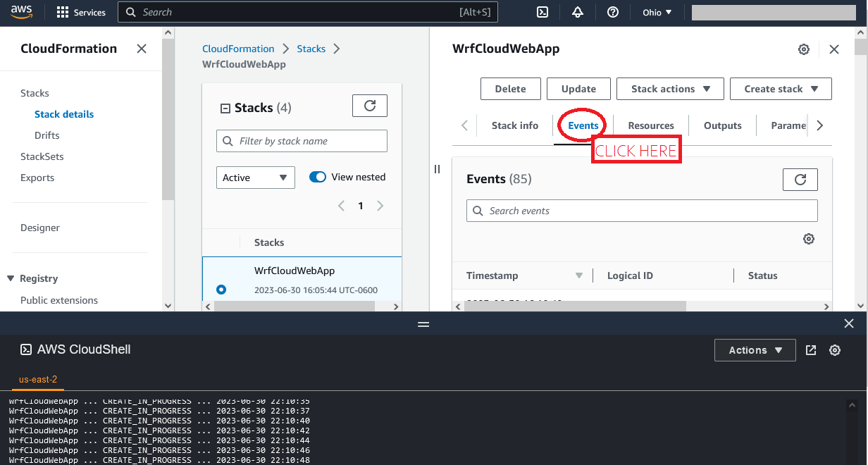Go to previous page of stacks
The width and height of the screenshot is (868, 465).
(x=341, y=206)
